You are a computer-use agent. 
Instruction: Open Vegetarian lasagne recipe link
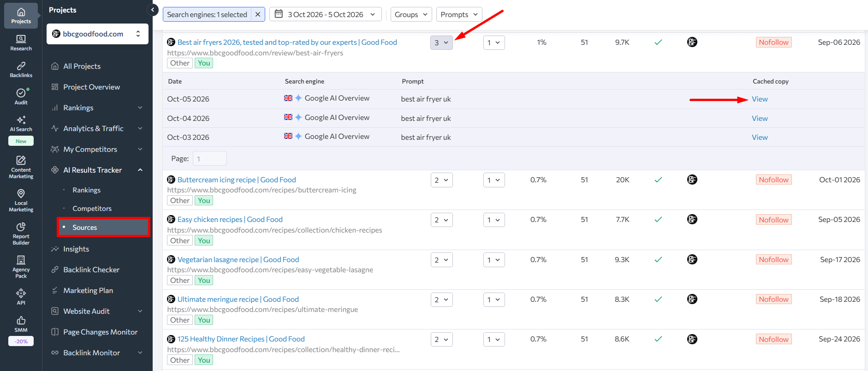(x=238, y=259)
